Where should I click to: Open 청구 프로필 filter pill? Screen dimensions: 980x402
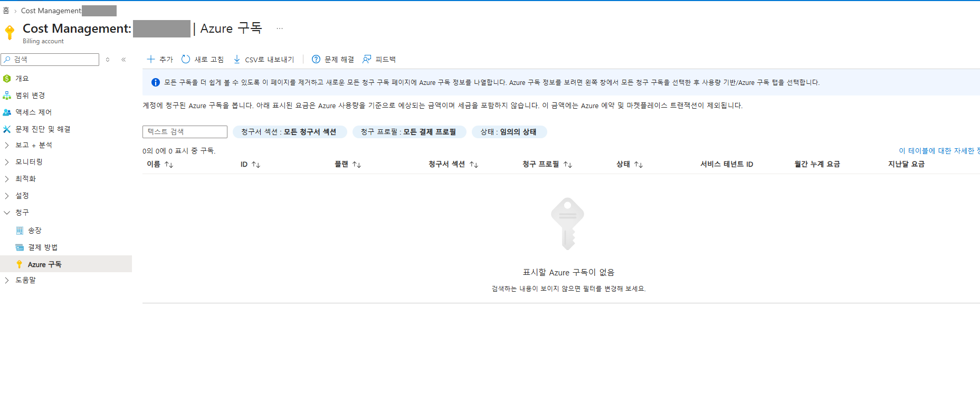tap(409, 132)
